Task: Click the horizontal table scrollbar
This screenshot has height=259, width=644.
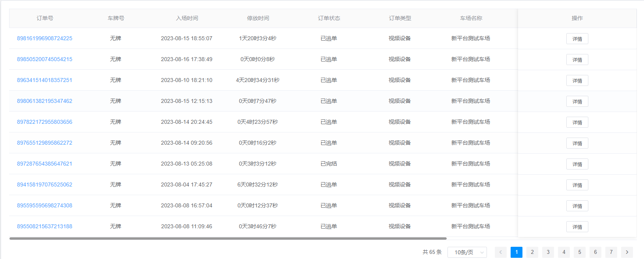Action: coord(228,239)
